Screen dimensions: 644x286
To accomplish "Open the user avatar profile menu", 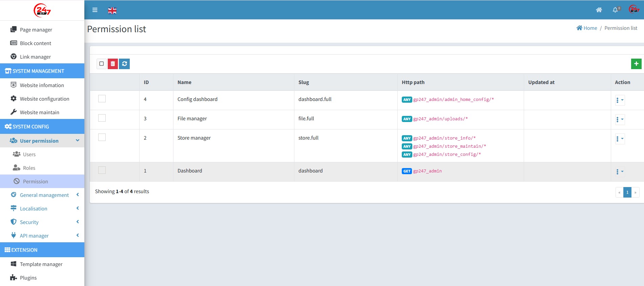I will 634,9.
